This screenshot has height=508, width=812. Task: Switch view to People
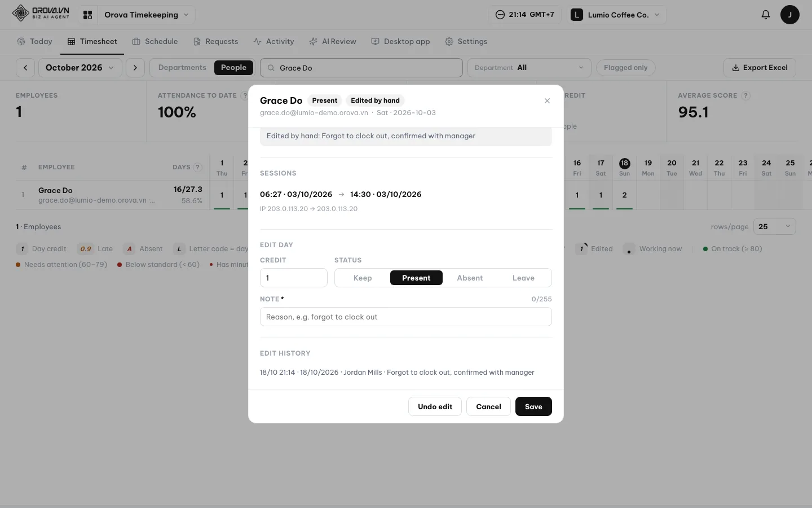click(x=233, y=68)
